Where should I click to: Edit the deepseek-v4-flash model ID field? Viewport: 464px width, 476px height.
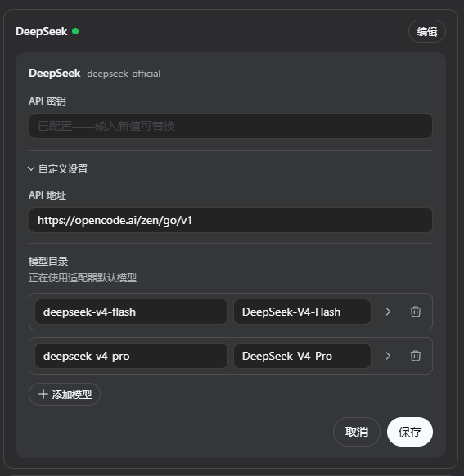[x=131, y=312]
